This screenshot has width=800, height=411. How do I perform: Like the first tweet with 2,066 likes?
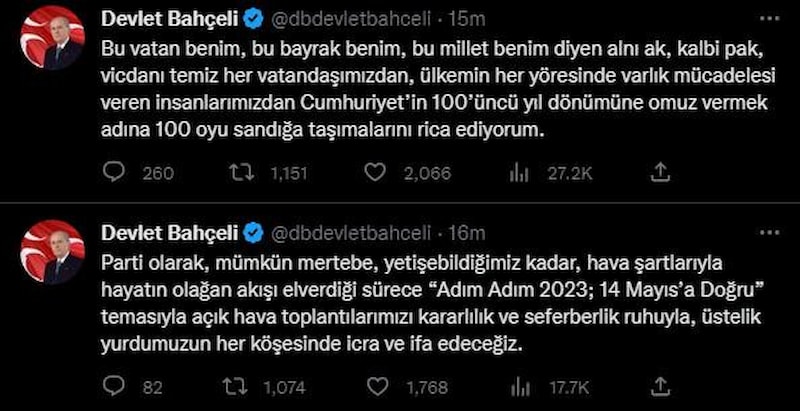(375, 173)
